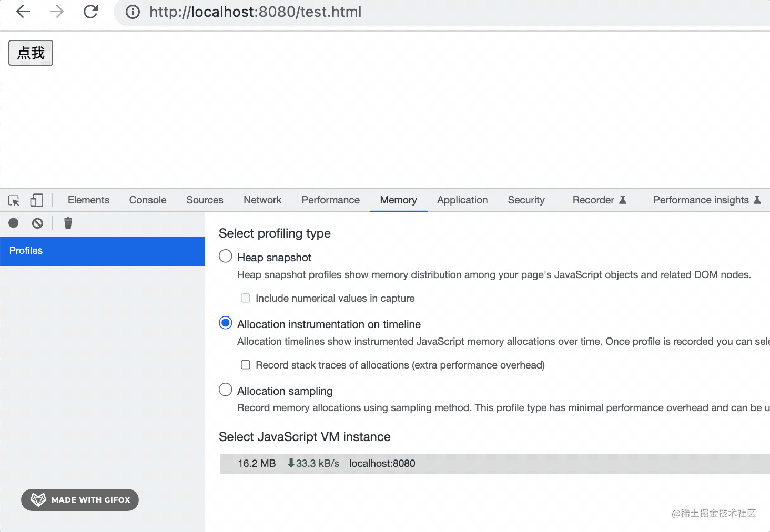770x532 pixels.
Task: Select the Memory tab
Action: (399, 200)
